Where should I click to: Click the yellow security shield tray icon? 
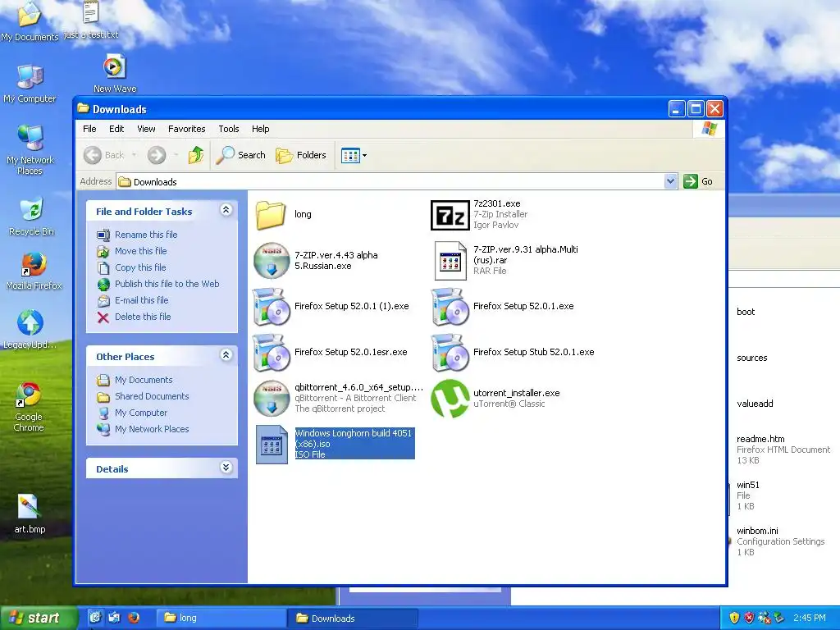(x=734, y=618)
